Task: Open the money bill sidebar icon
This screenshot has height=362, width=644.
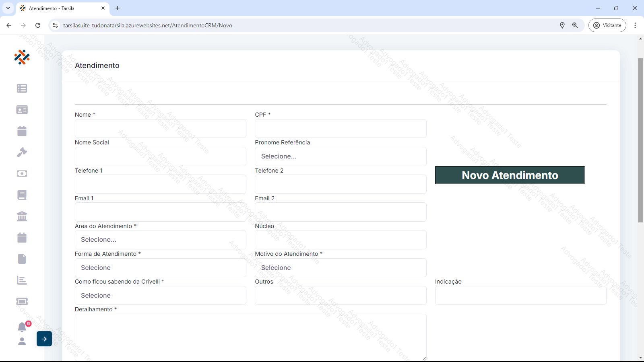Action: point(22,174)
